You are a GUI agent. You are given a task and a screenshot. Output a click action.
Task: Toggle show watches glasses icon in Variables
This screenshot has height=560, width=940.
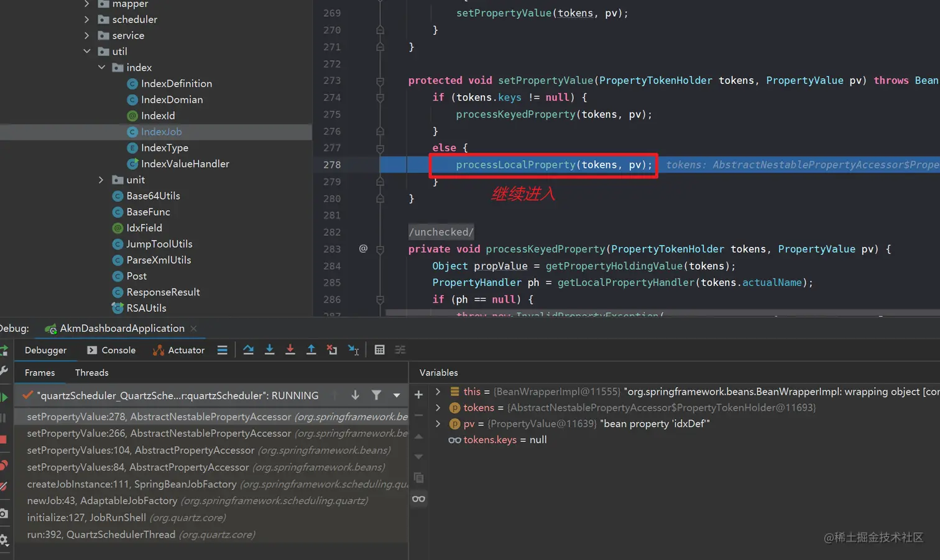click(x=418, y=498)
